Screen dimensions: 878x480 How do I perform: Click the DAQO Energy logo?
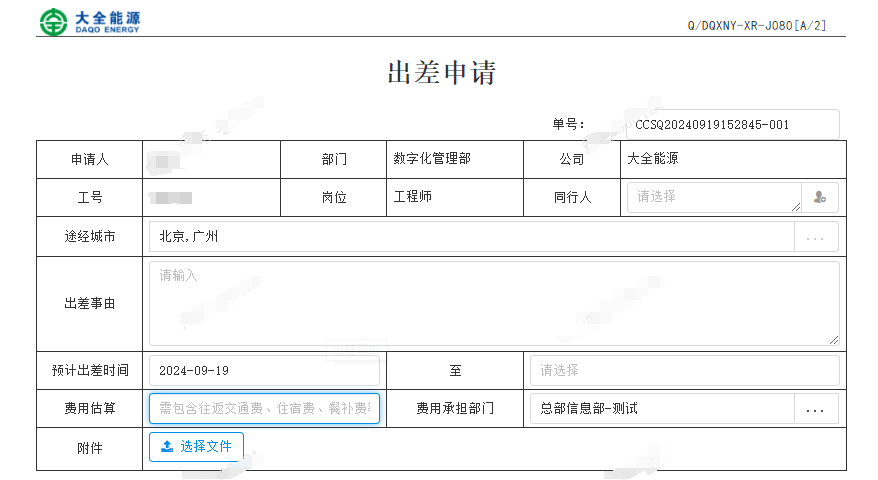click(90, 22)
